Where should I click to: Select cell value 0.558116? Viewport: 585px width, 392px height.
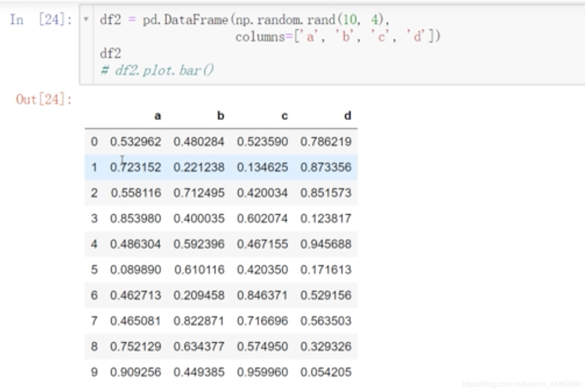pos(136,193)
